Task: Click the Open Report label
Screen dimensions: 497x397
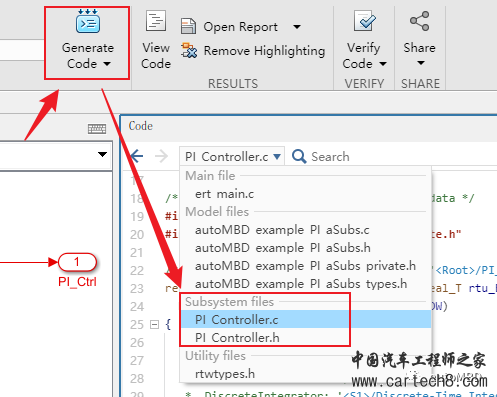Action: [x=240, y=27]
